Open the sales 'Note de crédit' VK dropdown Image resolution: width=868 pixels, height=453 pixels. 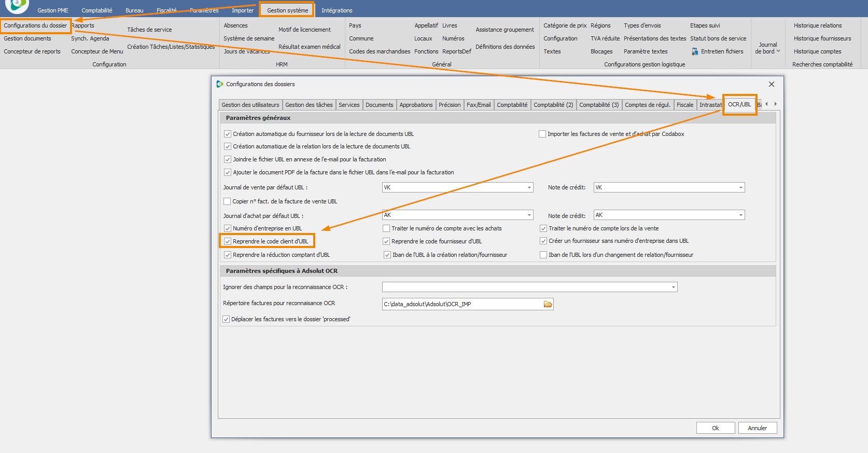741,187
